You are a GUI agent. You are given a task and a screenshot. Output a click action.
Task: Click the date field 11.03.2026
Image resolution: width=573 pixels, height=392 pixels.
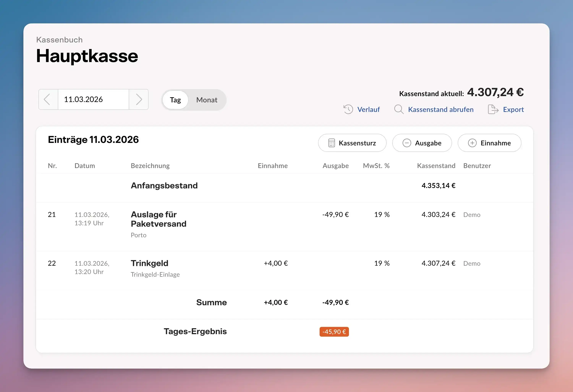click(x=93, y=99)
